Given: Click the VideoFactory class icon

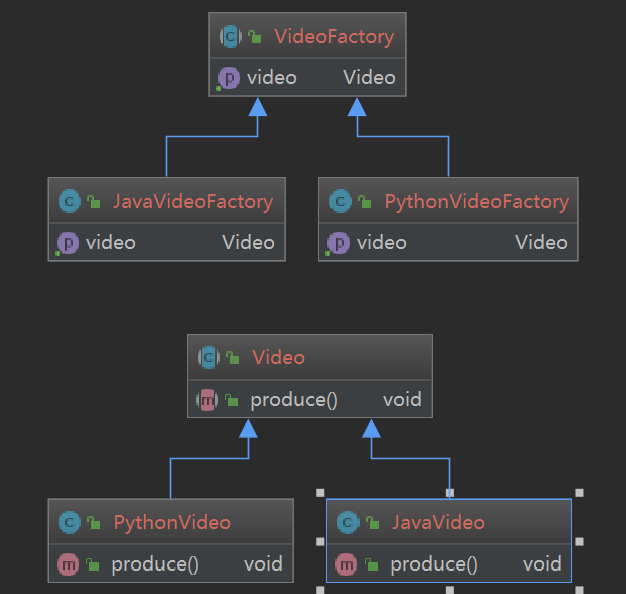Looking at the screenshot, I should [x=230, y=37].
